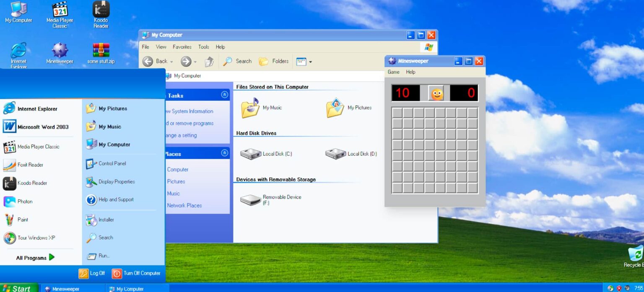Open My Computer desktop icon
This screenshot has width=644, height=292.
tap(18, 12)
